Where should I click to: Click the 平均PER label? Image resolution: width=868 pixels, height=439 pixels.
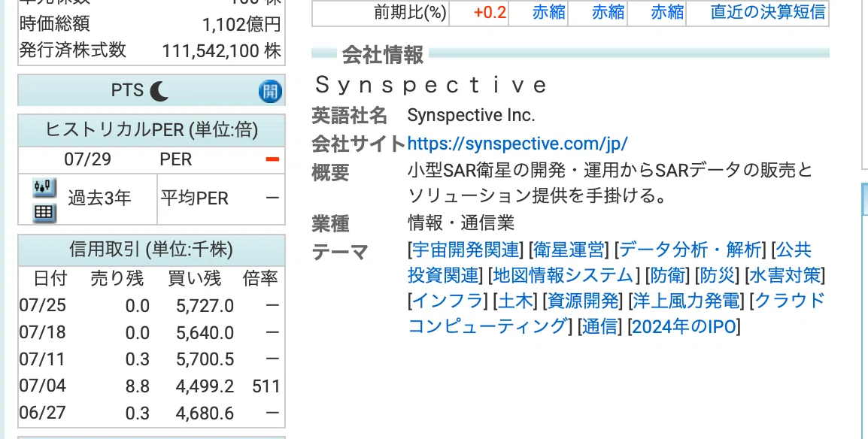[x=194, y=198]
